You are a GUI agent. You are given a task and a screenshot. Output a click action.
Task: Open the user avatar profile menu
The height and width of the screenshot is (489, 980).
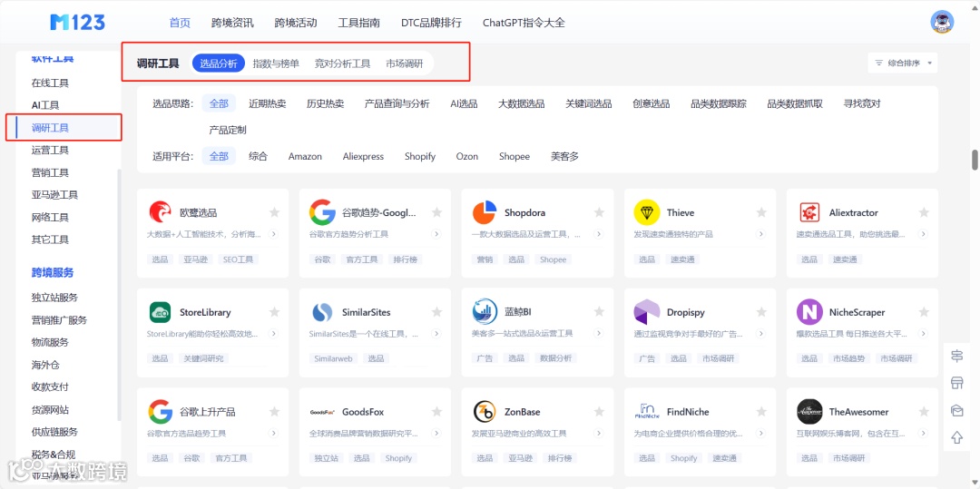point(942,23)
